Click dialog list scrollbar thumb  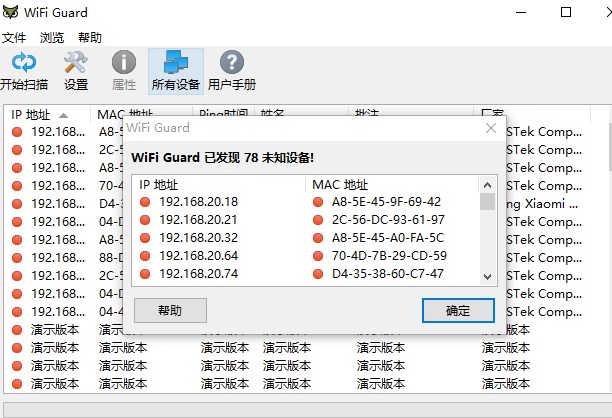pos(487,202)
